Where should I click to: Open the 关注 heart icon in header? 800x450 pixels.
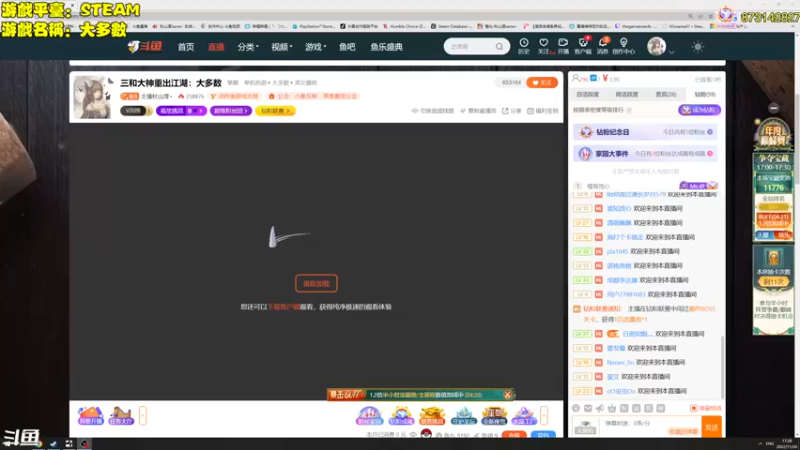(x=544, y=46)
